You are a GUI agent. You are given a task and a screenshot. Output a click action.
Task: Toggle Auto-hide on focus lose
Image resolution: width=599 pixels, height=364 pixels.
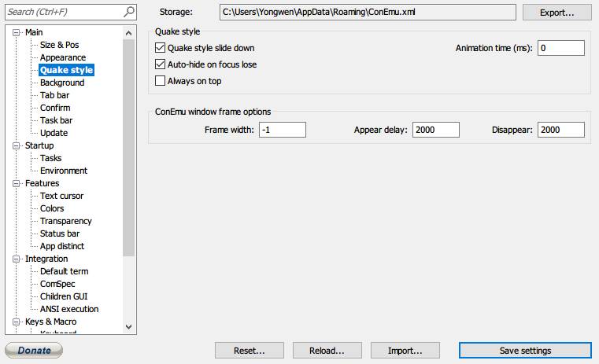pyautogui.click(x=161, y=64)
